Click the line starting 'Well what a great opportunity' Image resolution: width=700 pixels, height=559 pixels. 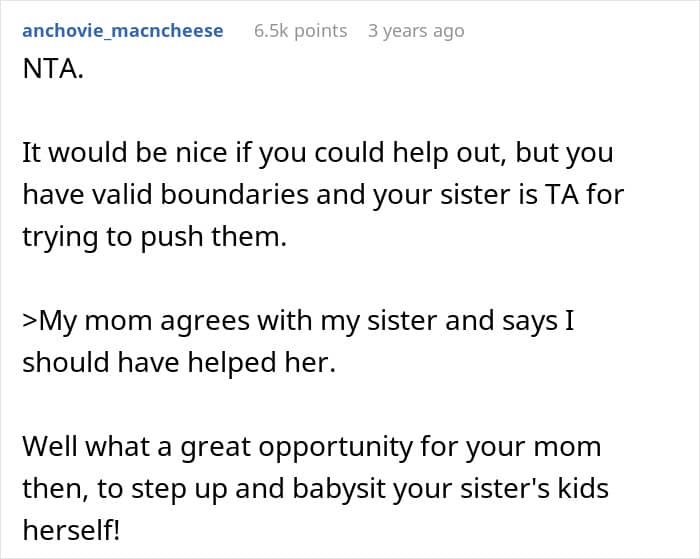[312, 447]
